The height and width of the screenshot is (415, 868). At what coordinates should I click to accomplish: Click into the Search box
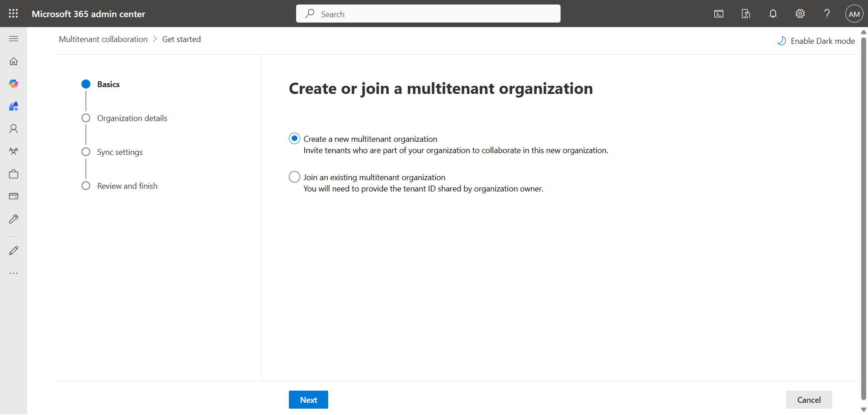point(428,14)
